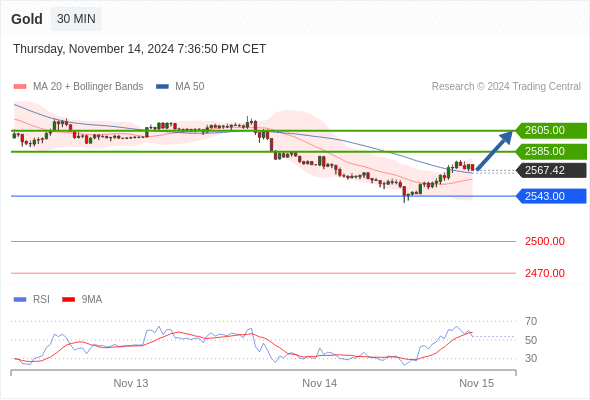Click the 2470.00 red support label

coord(545,273)
